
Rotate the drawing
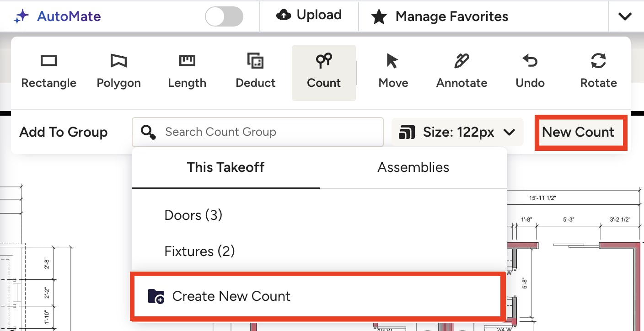click(x=598, y=72)
